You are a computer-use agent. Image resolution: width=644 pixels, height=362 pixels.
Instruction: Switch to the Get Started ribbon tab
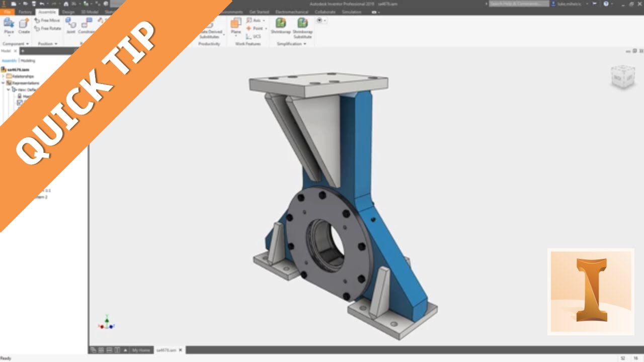click(x=259, y=12)
